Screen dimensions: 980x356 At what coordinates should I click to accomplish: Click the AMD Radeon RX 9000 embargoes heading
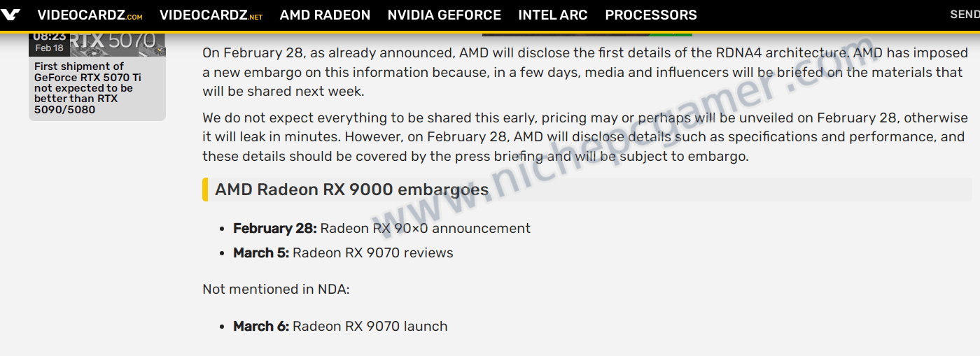[x=352, y=190]
